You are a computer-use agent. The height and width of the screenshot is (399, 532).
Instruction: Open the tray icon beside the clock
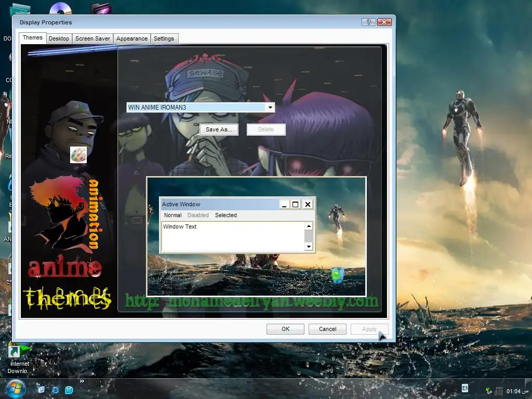point(498,391)
